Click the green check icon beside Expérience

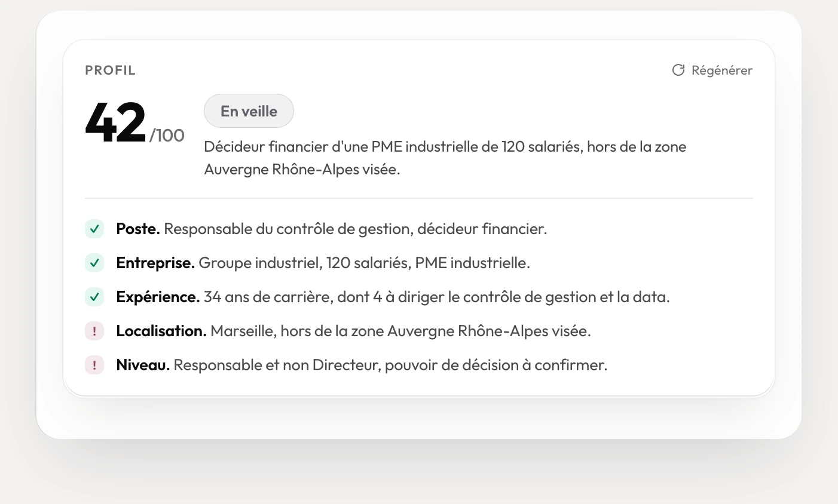point(94,297)
